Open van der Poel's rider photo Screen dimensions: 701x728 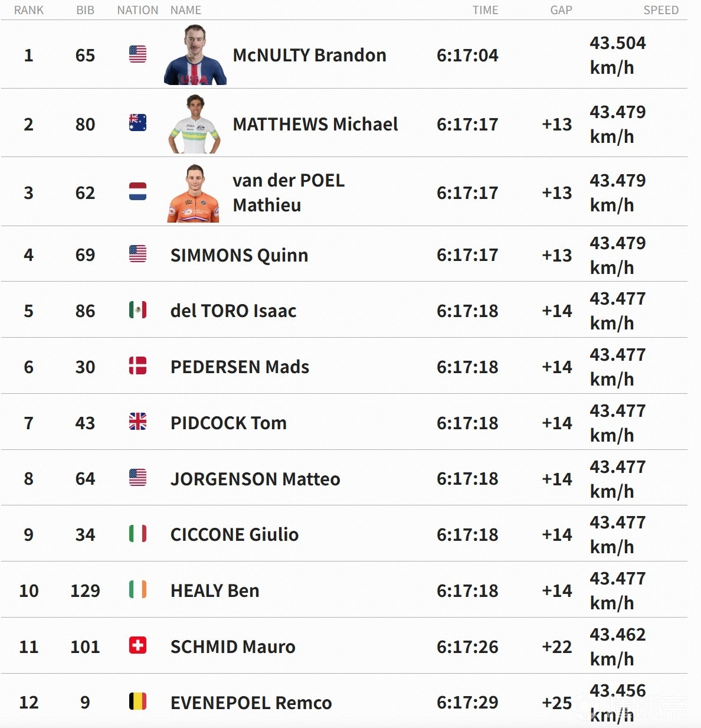[194, 192]
